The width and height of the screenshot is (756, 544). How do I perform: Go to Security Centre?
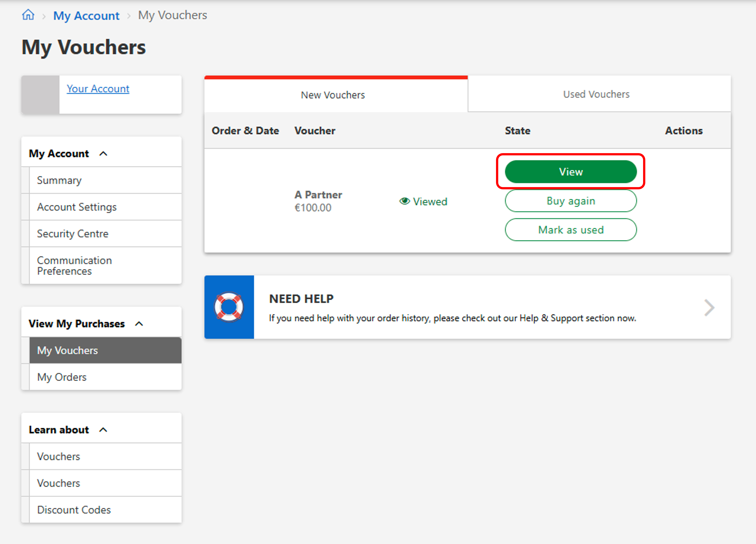(x=105, y=233)
